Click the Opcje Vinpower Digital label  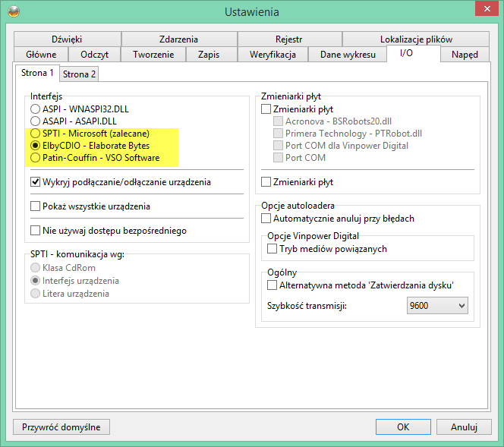click(x=313, y=236)
